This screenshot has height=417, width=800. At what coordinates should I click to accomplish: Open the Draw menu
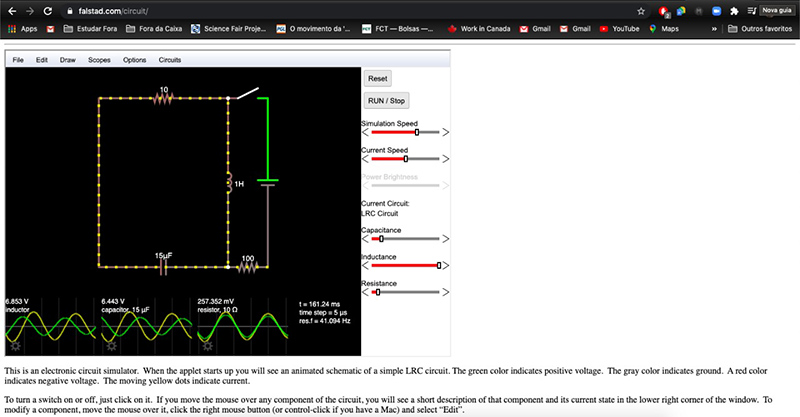[67, 60]
